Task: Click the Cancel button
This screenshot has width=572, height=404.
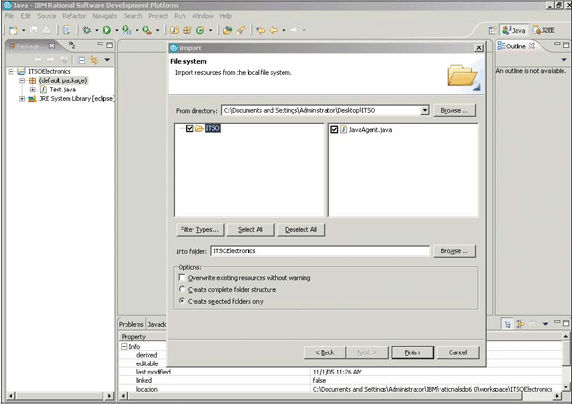Action: click(458, 353)
